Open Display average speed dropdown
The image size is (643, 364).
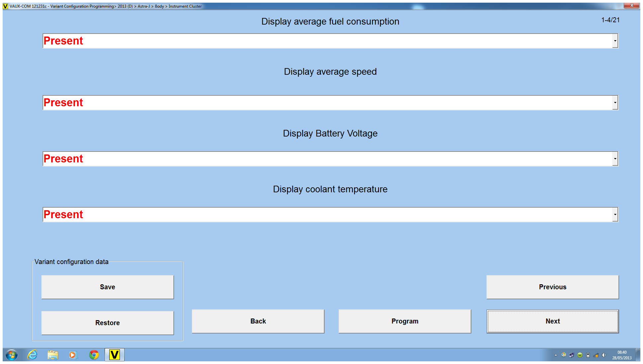(615, 103)
